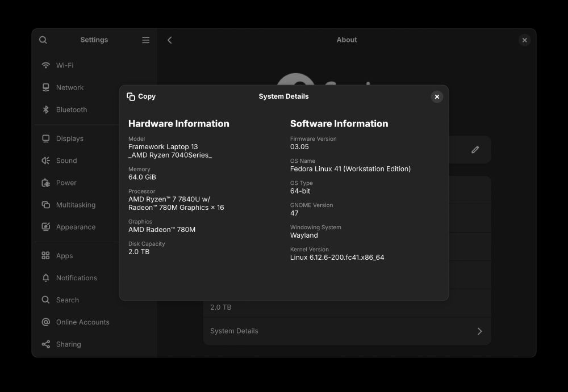Screen dimensions: 568x392
Task: Open the Settings hamburger menu
Action: tap(145, 40)
